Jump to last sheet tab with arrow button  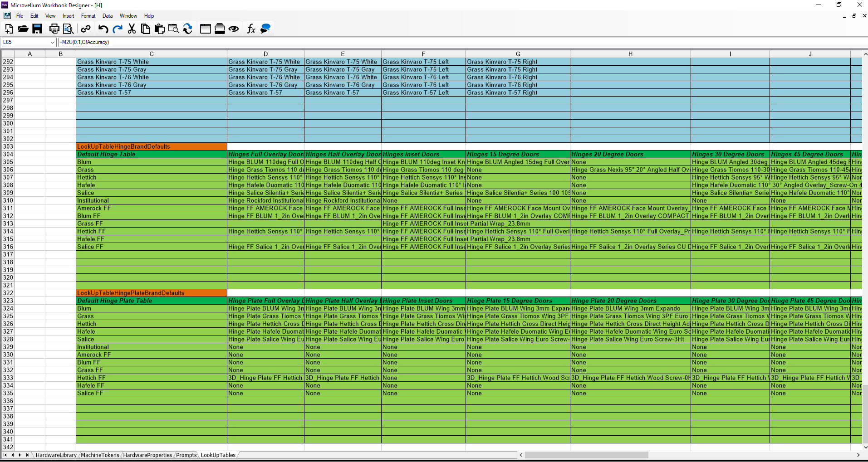(27, 455)
